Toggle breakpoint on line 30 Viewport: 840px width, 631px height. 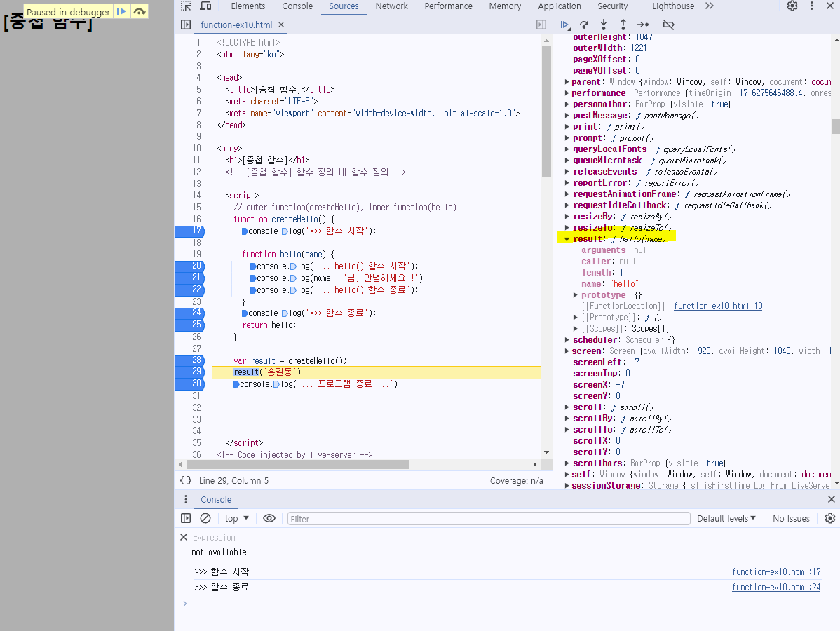coord(189,384)
